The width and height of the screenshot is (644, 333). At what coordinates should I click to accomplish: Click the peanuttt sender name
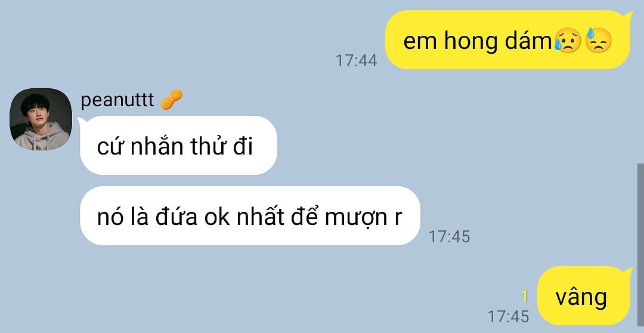(117, 100)
